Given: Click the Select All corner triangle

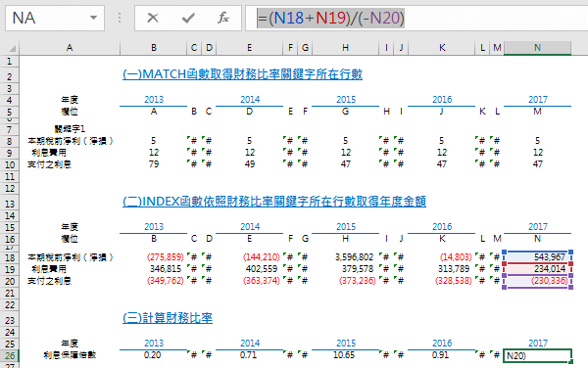Looking at the screenshot, I should point(13,49).
